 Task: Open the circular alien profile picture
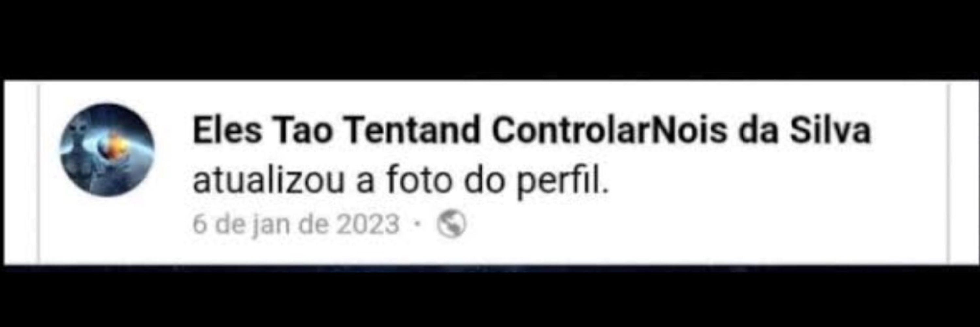click(107, 150)
